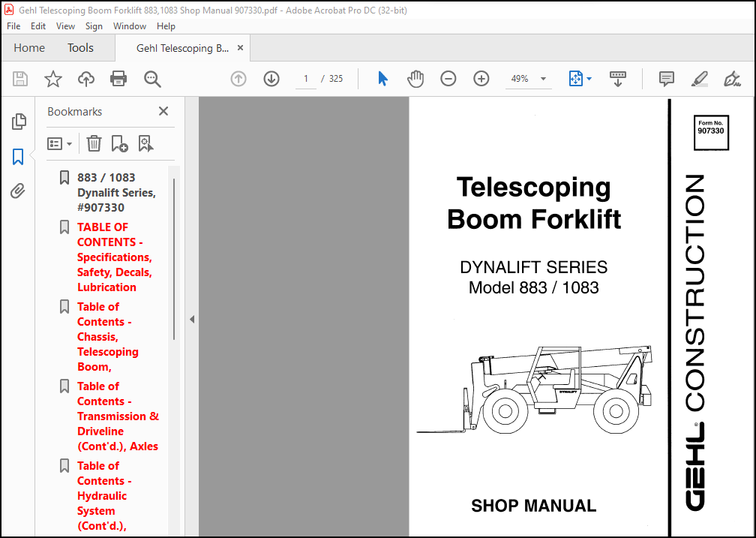
Task: Zoom in with plus icon
Action: pos(481,79)
